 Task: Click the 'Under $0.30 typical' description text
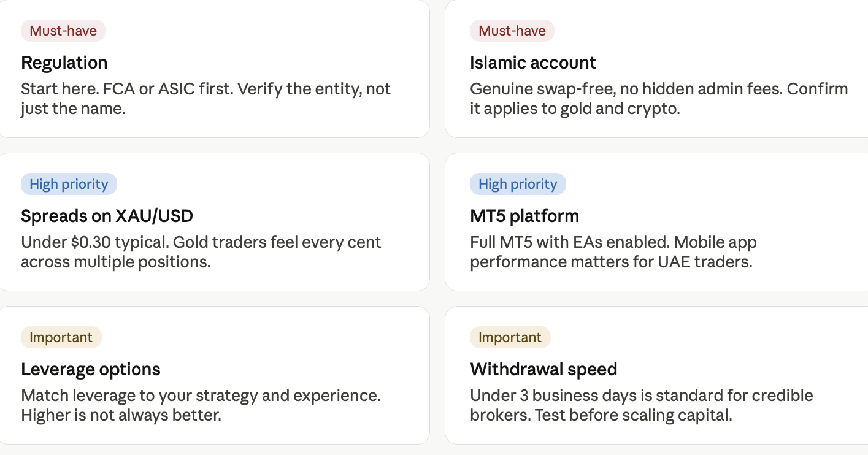pyautogui.click(x=94, y=242)
